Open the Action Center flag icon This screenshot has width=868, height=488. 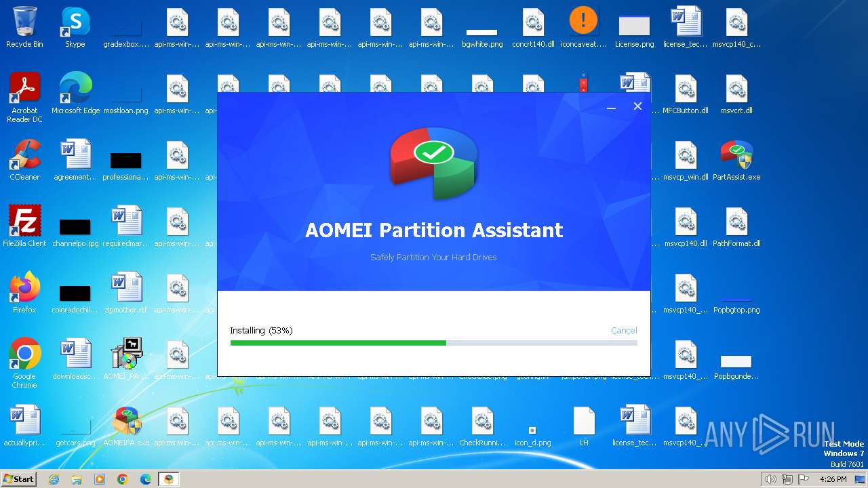coord(804,479)
